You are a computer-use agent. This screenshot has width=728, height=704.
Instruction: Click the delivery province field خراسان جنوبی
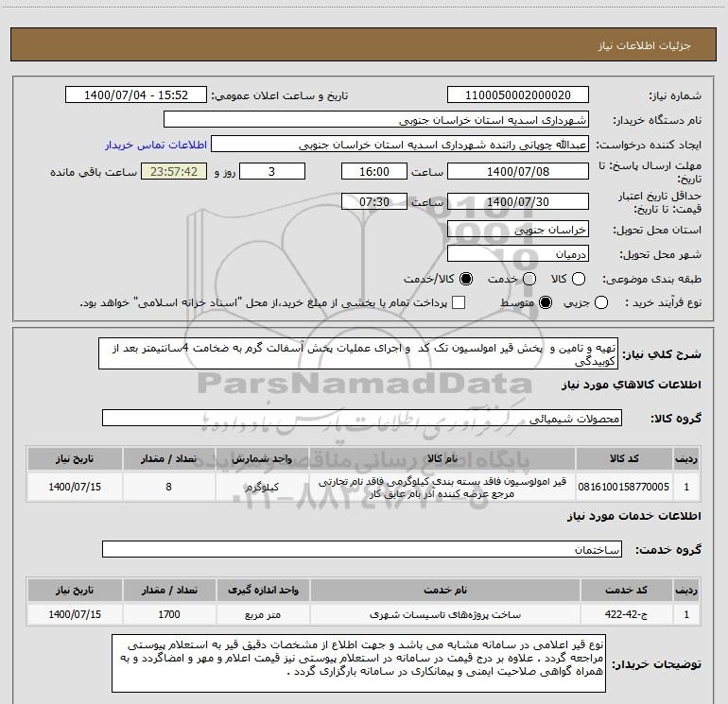(518, 229)
